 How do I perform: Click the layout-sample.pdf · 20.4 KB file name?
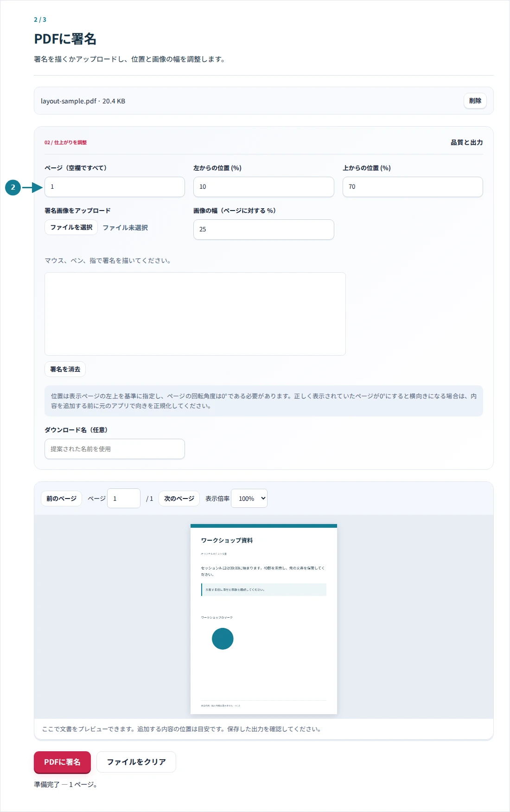tap(83, 101)
